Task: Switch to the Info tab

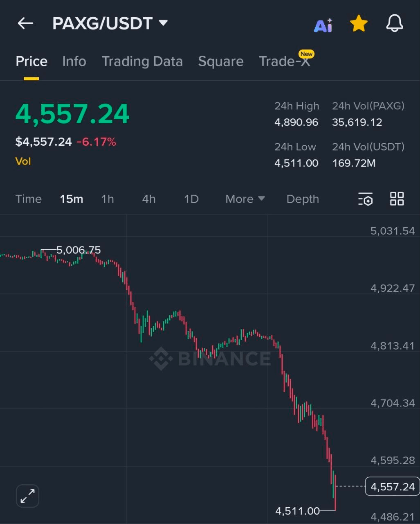Action: coord(74,61)
